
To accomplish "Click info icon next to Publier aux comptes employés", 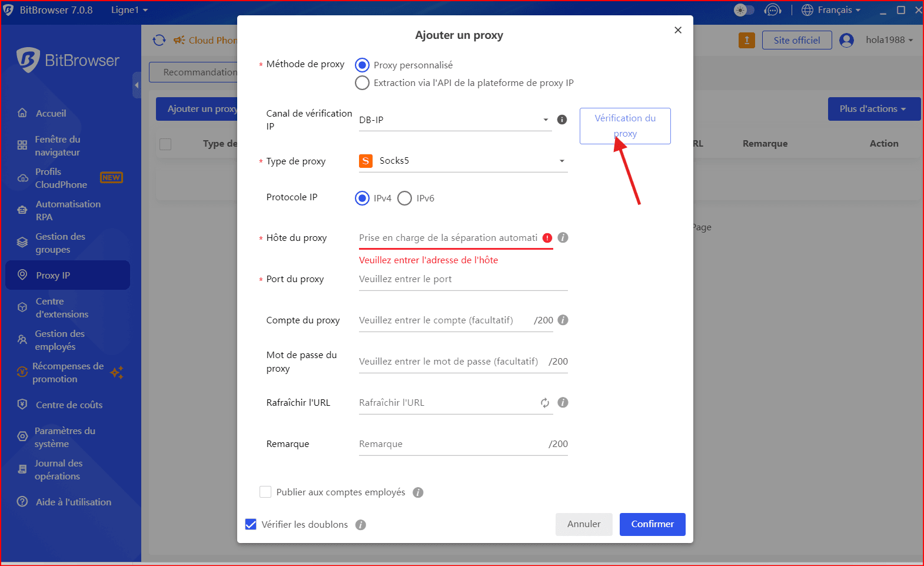I will [418, 492].
